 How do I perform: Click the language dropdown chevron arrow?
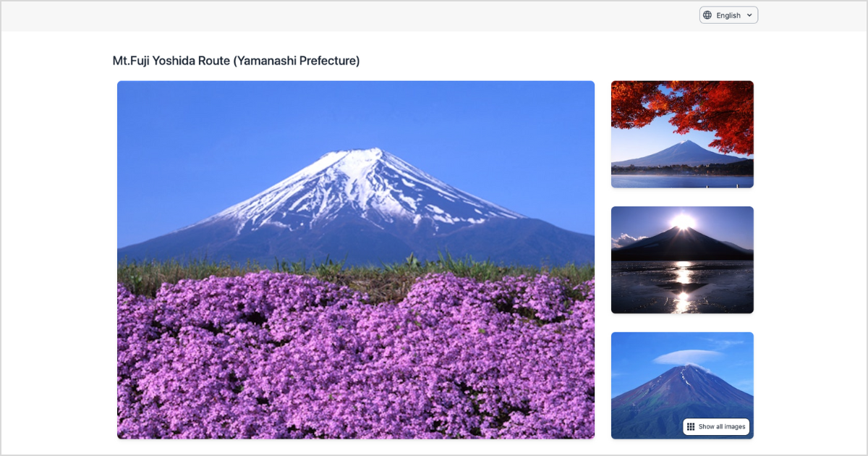click(x=749, y=15)
